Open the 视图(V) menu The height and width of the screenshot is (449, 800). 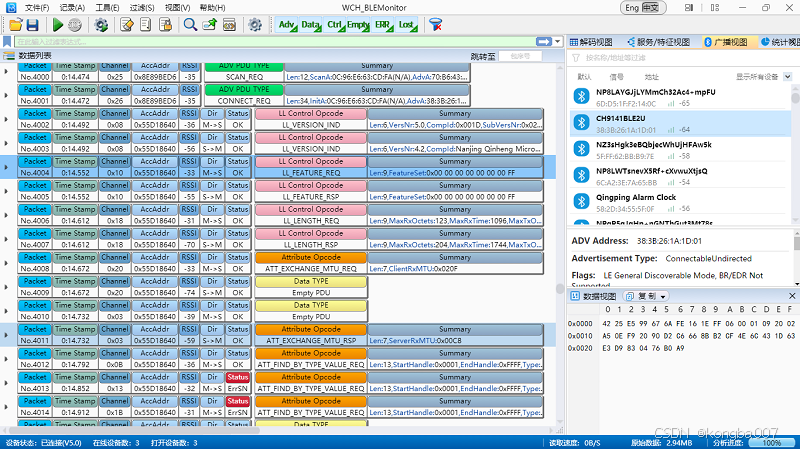[x=177, y=8]
